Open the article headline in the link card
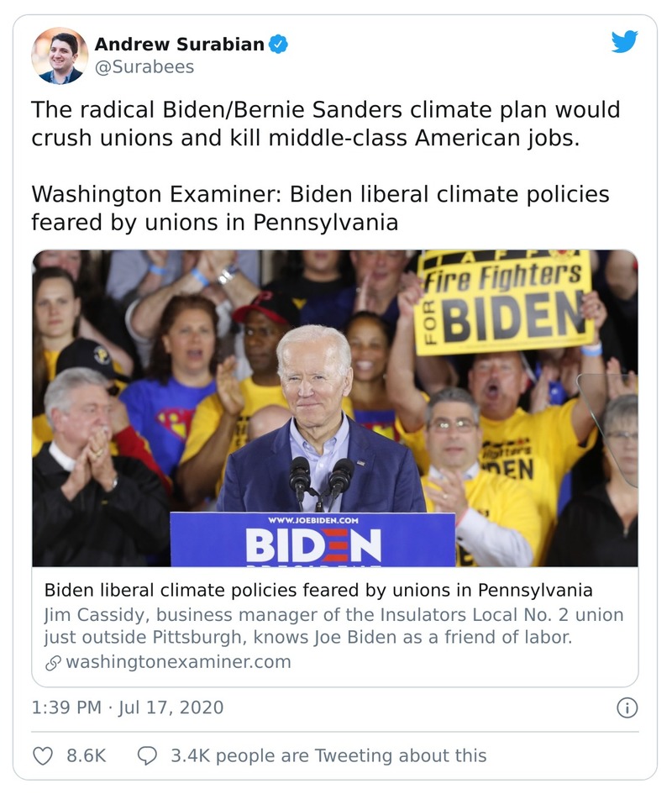This screenshot has width=672, height=794. pyautogui.click(x=318, y=590)
